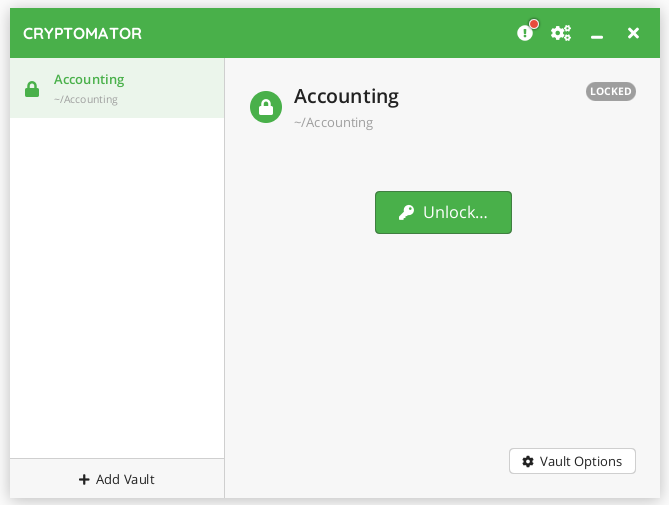Click the LOCKED status badge

point(610,91)
